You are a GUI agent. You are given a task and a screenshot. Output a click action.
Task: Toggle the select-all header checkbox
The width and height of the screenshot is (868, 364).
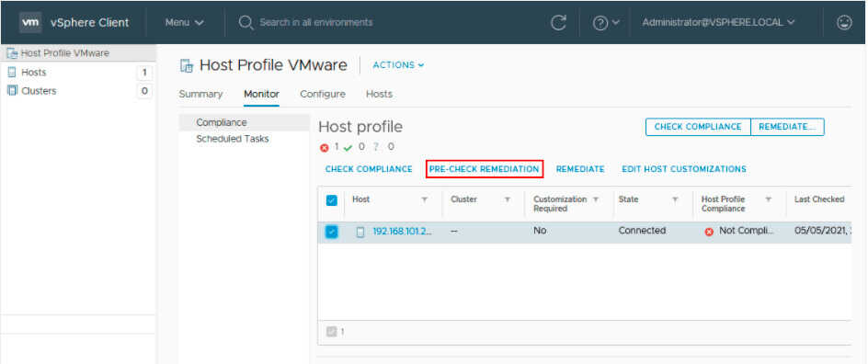pos(332,200)
